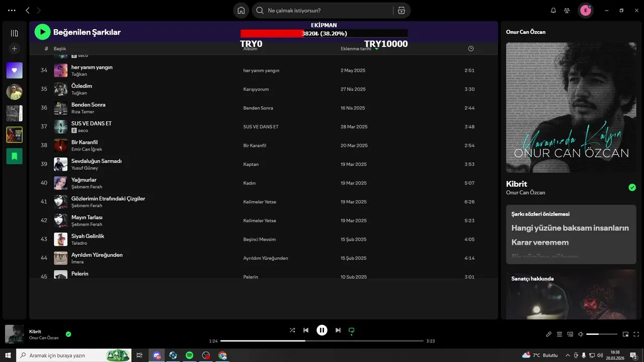Open the play queue icon

[x=559, y=334]
